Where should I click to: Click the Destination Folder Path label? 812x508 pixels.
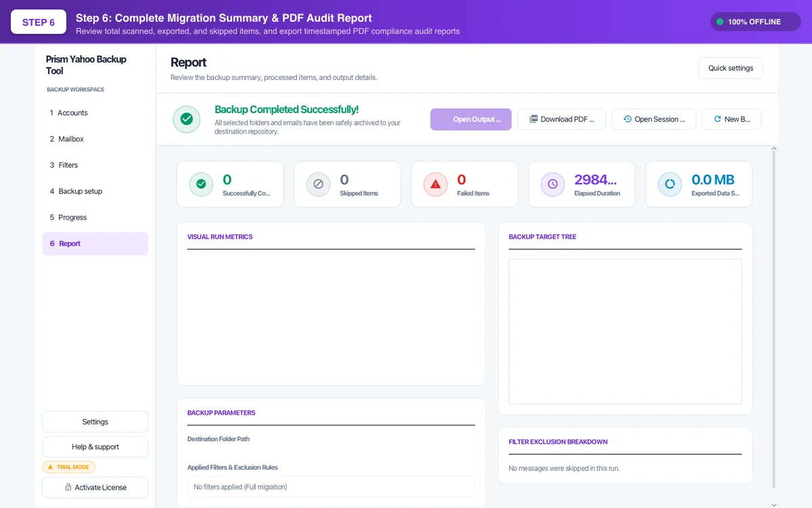pos(219,439)
